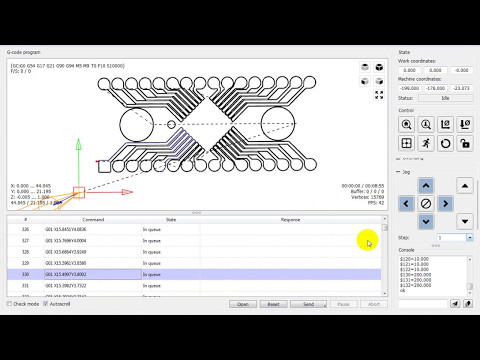Stop jogging with the center circle button
The image size is (480, 360).
click(x=426, y=204)
